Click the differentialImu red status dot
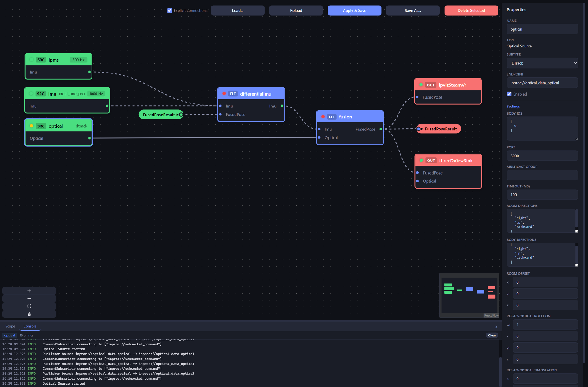Viewport: 588px width, 387px height. tap(224, 94)
